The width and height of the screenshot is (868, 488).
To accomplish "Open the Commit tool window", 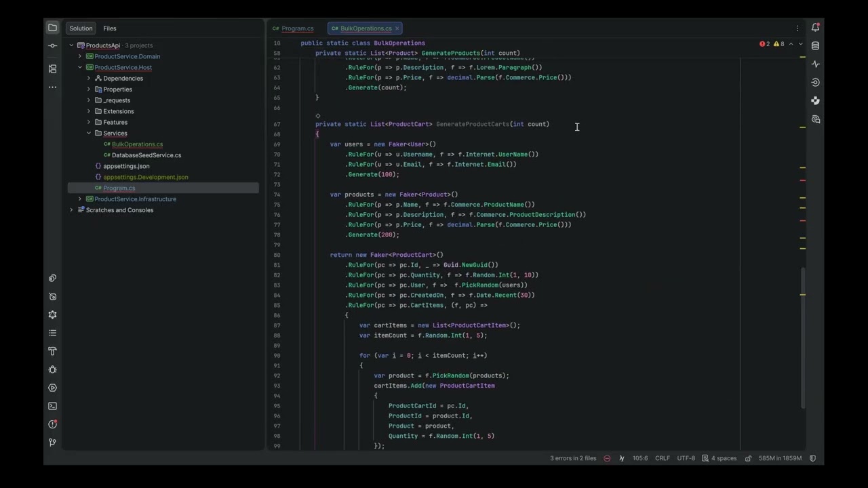I will point(52,45).
